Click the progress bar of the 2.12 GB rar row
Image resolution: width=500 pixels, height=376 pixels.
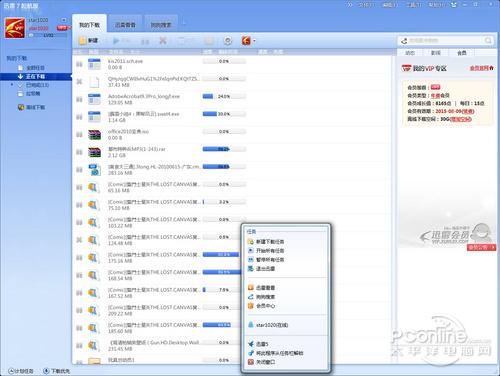(224, 149)
